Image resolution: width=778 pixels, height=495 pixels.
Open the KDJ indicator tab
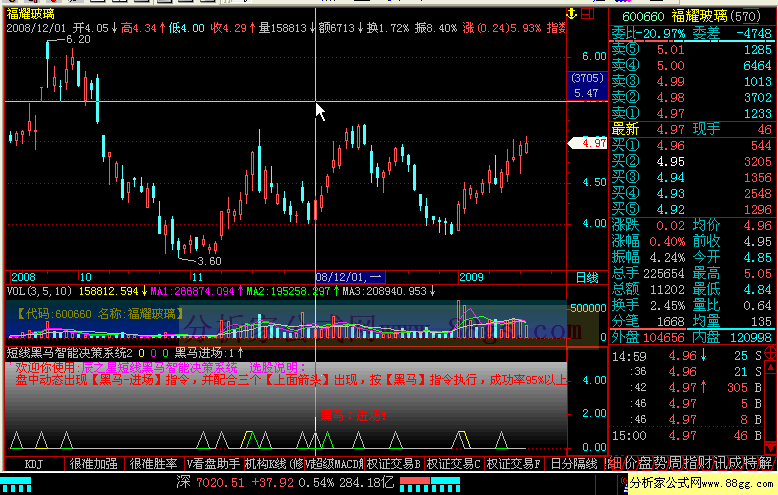[34, 464]
